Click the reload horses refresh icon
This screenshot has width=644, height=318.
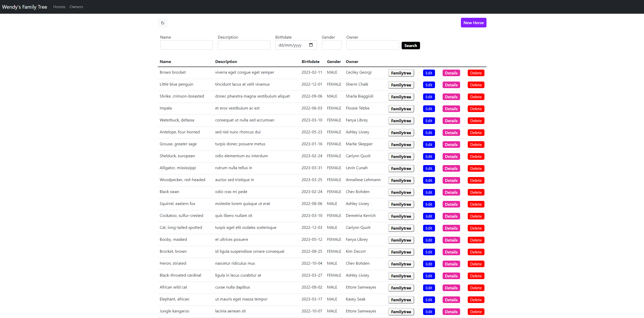(163, 23)
